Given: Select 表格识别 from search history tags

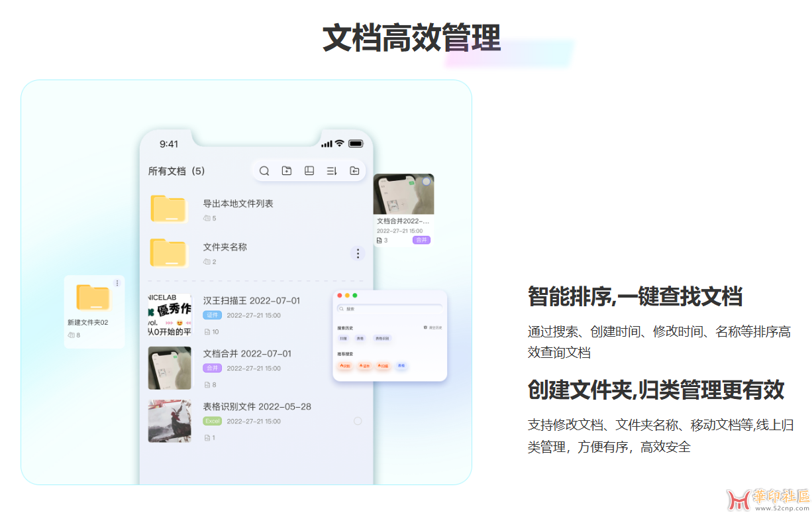Looking at the screenshot, I should click(382, 338).
